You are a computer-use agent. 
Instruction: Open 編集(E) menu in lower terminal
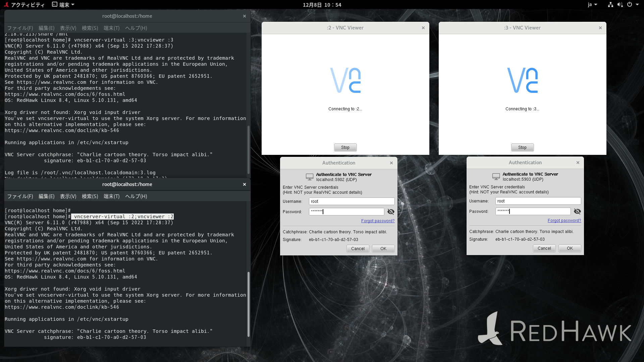pos(47,196)
